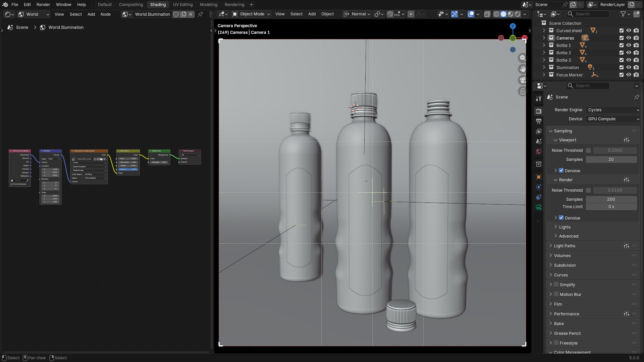Screen dimensions: 644x362
Task: Click the pan view hand icon
Action: point(523,69)
